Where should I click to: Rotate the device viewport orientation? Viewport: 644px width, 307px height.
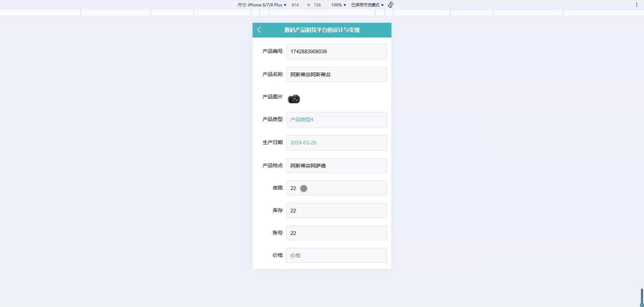391,5
